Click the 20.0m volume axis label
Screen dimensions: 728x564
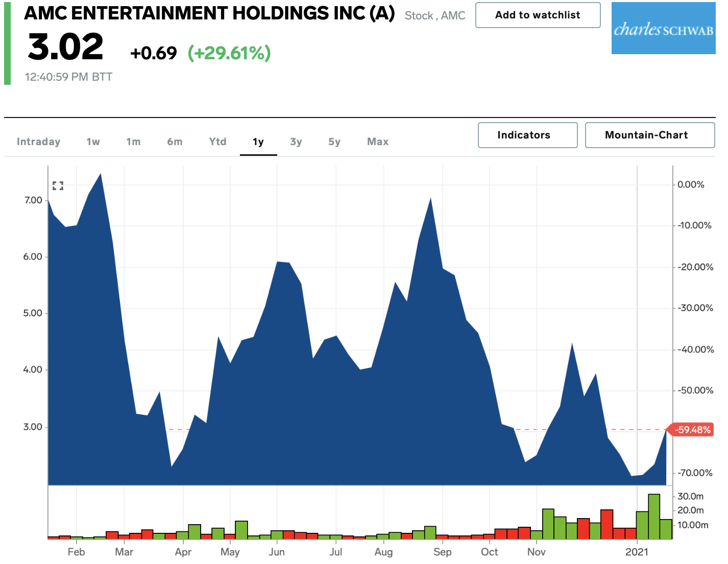pyautogui.click(x=691, y=510)
